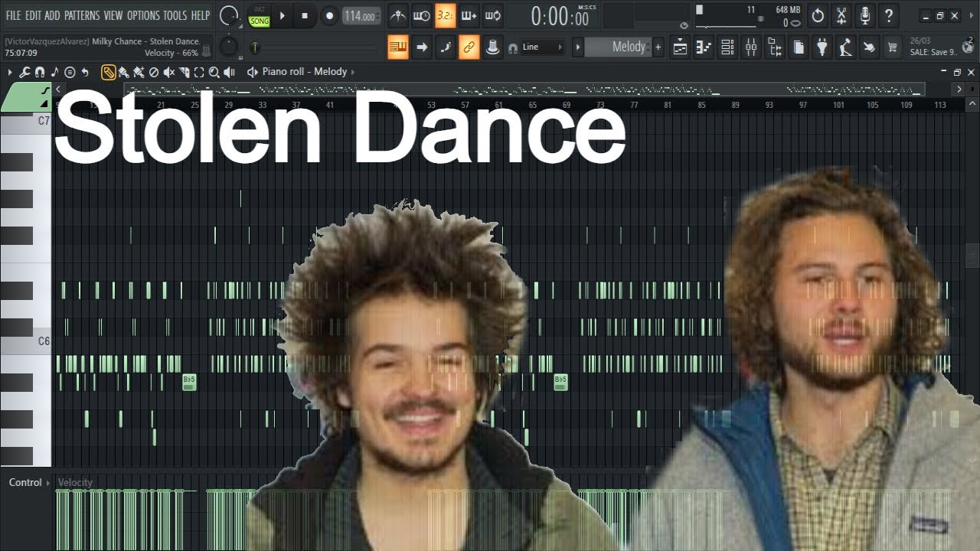Click the microphone recording icon
The width and height of the screenshot is (980, 551).
click(865, 15)
